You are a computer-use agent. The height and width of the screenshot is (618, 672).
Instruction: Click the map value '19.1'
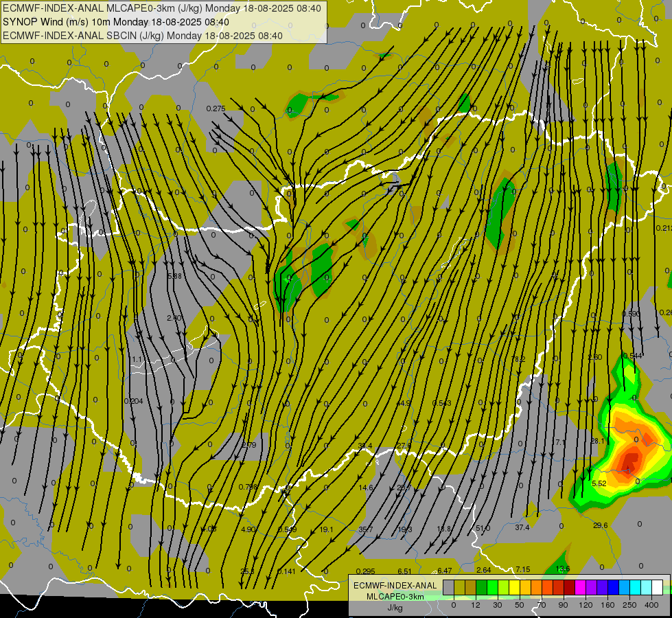[326, 529]
